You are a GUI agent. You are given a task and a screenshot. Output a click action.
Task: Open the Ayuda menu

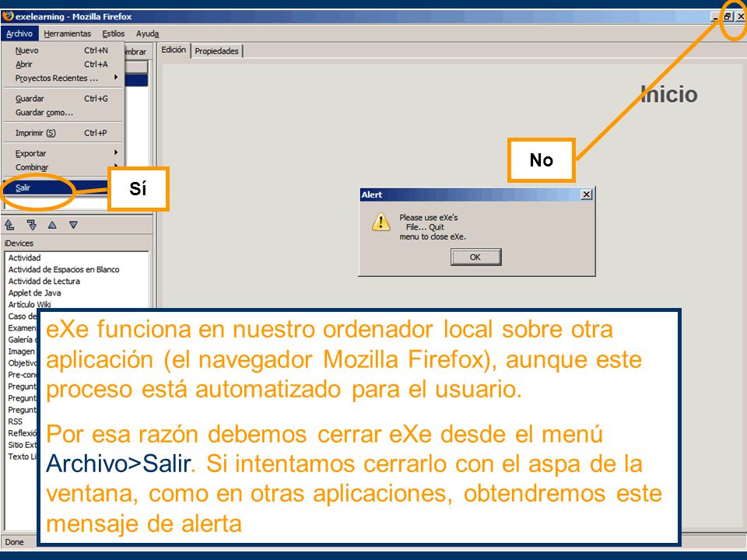click(x=148, y=33)
